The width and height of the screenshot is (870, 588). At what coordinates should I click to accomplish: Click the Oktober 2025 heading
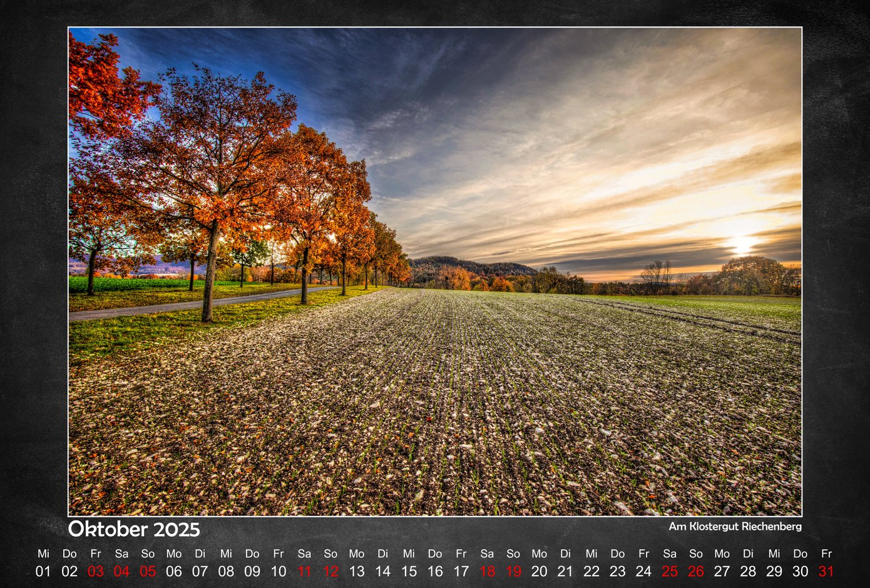(134, 529)
